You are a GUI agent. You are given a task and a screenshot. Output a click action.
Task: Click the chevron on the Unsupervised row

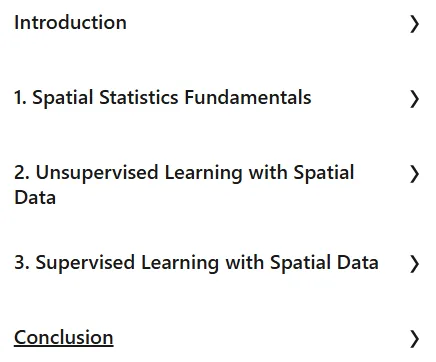click(414, 174)
